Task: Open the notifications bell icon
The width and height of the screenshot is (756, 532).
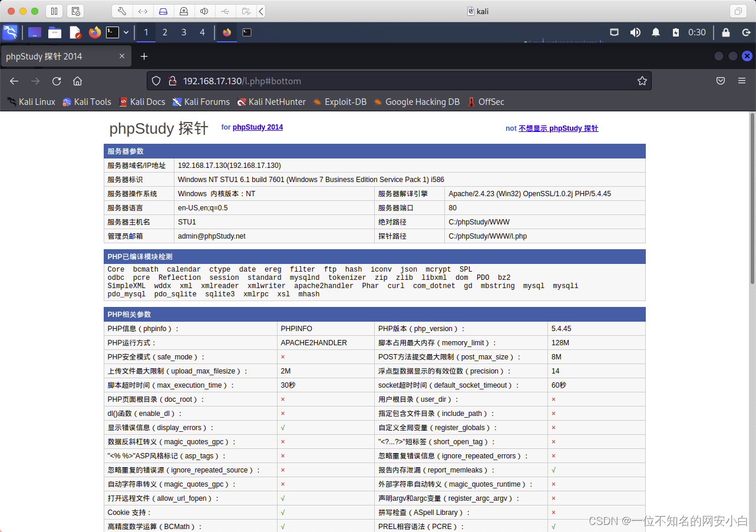Action: [x=656, y=32]
